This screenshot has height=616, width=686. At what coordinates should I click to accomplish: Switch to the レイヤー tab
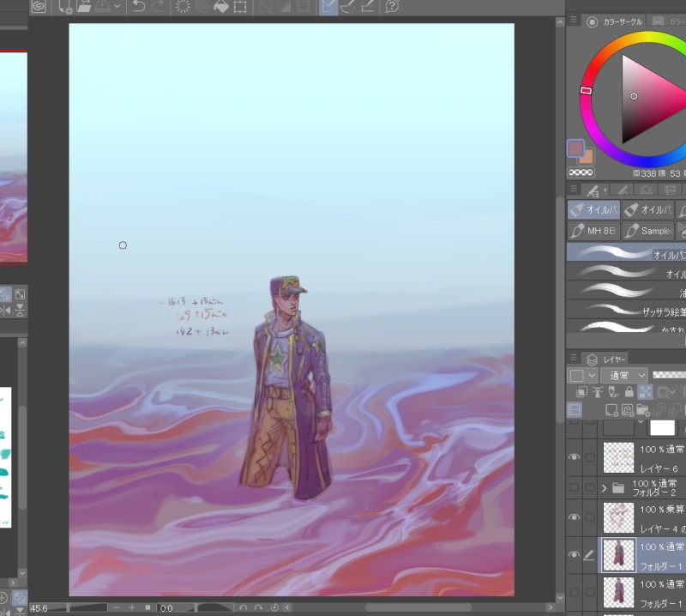click(x=606, y=359)
